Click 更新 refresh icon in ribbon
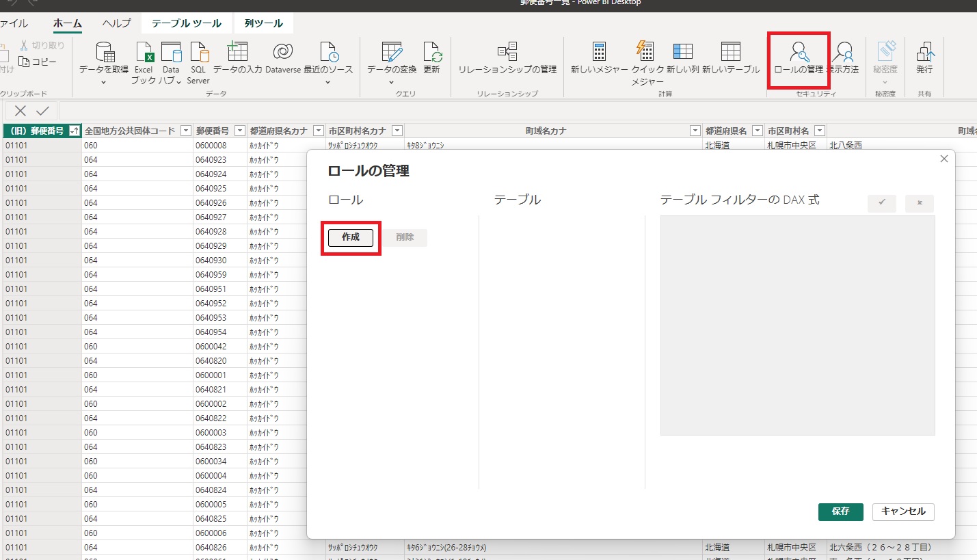Viewport: 977px width, 560px height. [431, 53]
